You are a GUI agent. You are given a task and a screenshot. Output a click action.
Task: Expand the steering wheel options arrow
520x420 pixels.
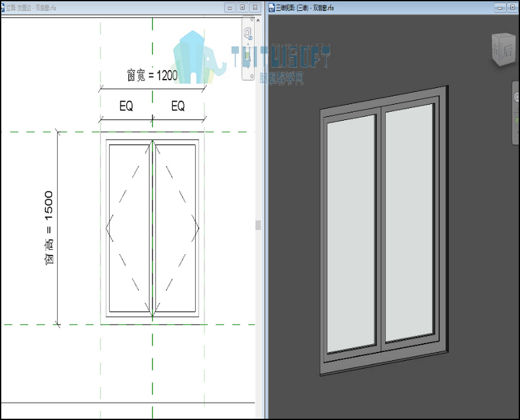click(248, 44)
